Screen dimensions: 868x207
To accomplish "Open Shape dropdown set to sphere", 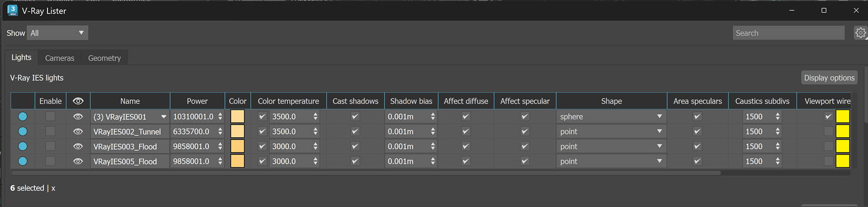I will 611,117.
